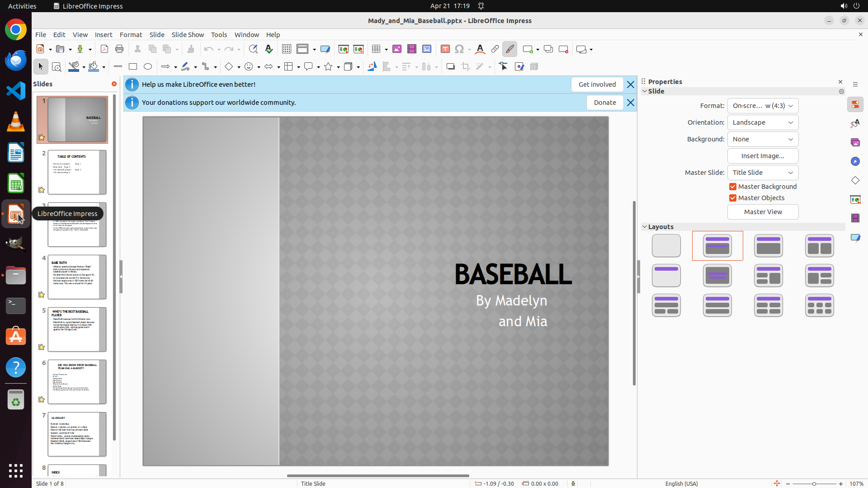Click the Insert Text Box icon
Screen dimensions: 868x488
point(445,49)
